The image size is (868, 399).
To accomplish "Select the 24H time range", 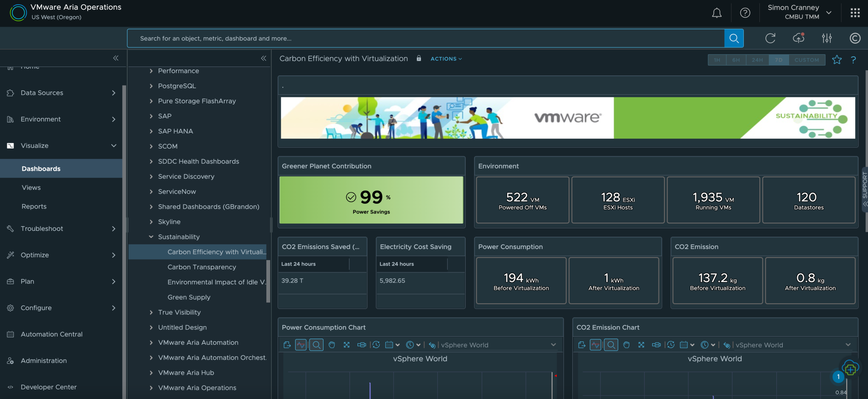I will (757, 60).
